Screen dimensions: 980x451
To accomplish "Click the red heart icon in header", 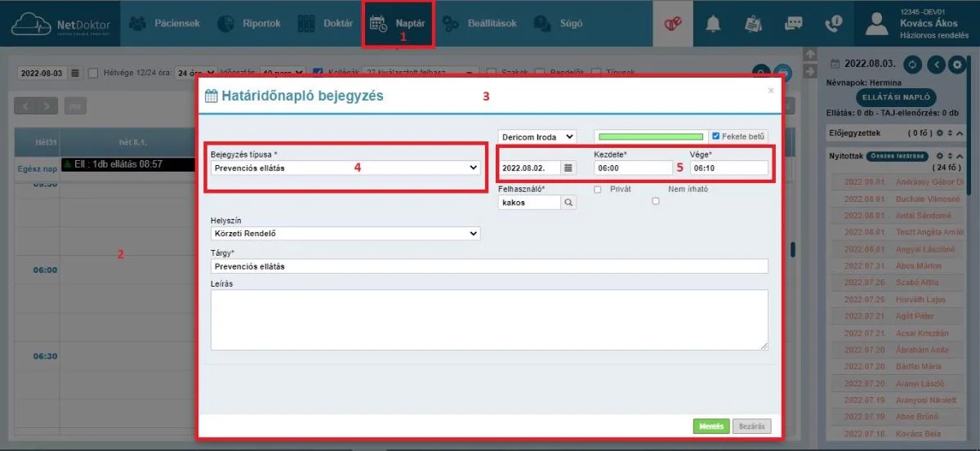I will [x=673, y=24].
